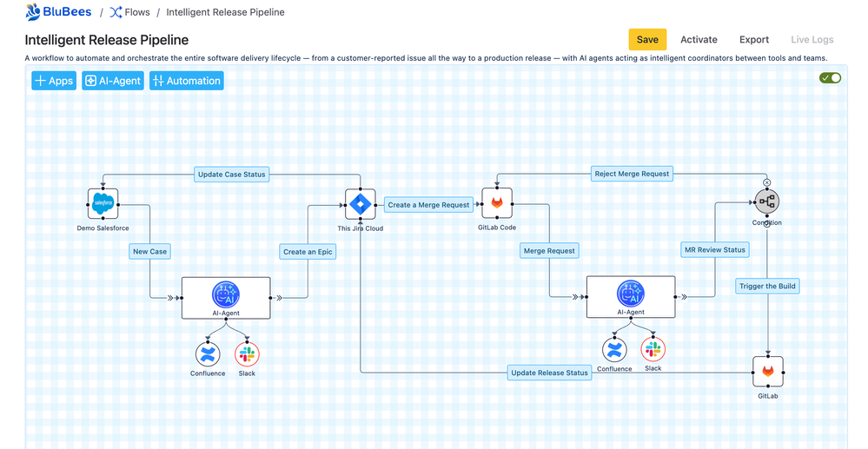The image size is (868, 449).
Task: Select the Condition node icon
Action: (766, 201)
